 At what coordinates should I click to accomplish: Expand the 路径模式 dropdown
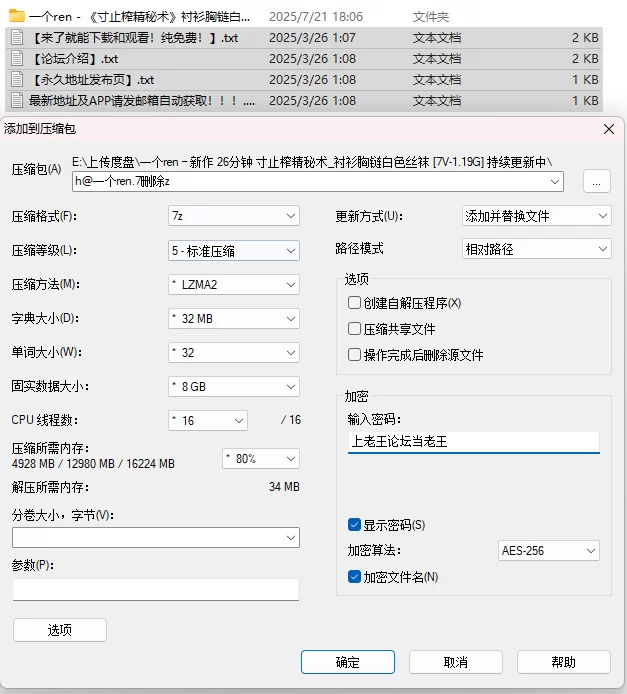[x=536, y=249]
